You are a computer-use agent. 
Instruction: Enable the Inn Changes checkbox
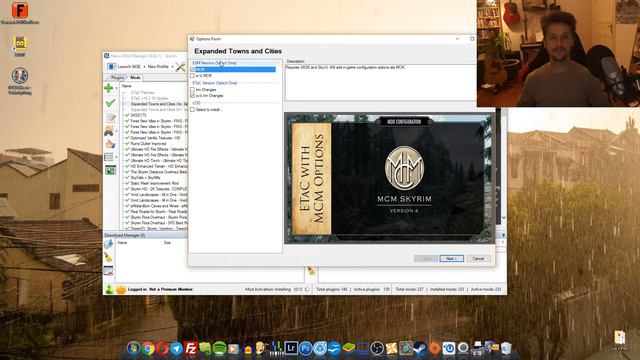coord(193,89)
